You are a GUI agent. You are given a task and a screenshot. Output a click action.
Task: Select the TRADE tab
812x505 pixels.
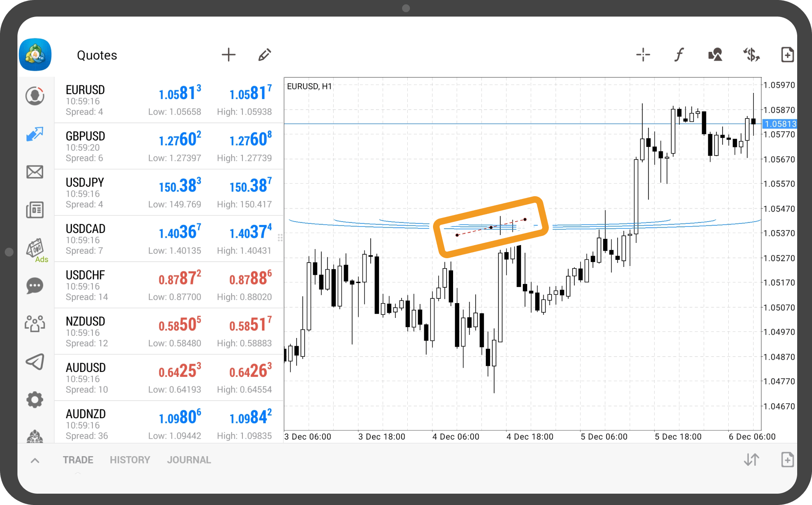point(78,460)
